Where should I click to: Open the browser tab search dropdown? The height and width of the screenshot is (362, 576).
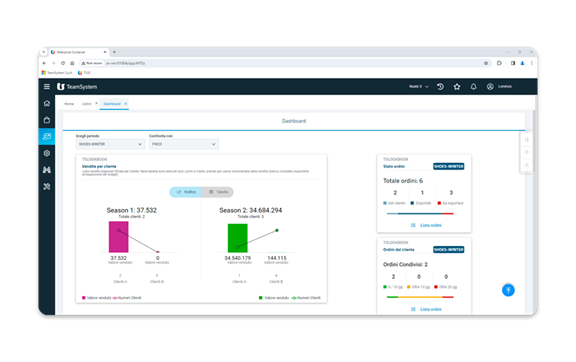click(44, 52)
